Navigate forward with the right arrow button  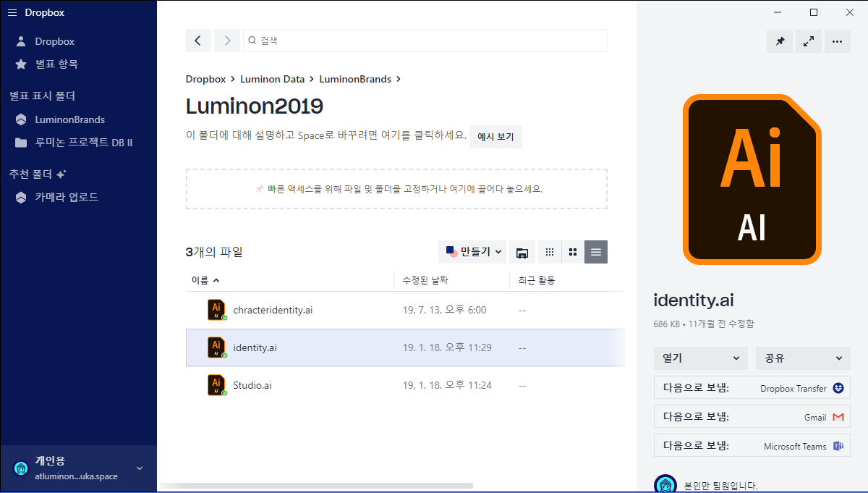coord(227,41)
